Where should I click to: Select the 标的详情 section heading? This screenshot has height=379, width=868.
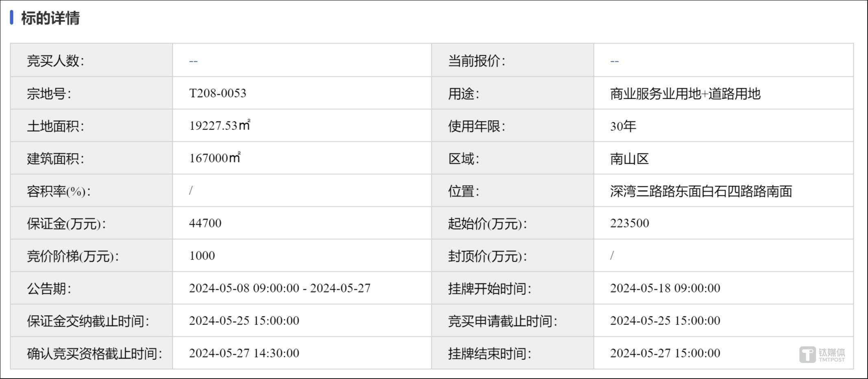click(x=50, y=18)
